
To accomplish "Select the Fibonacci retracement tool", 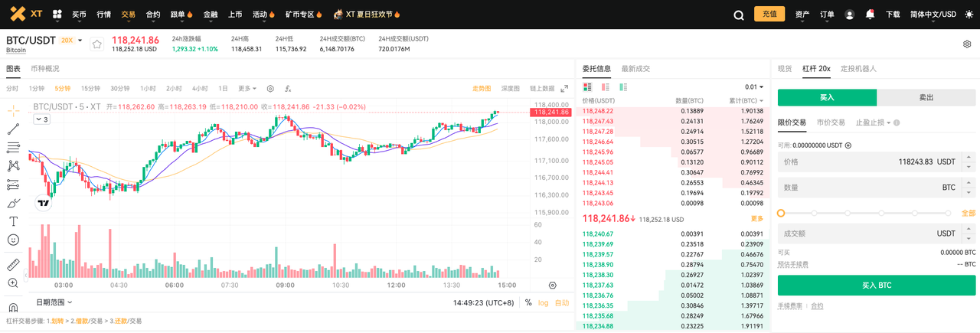I will (13, 148).
